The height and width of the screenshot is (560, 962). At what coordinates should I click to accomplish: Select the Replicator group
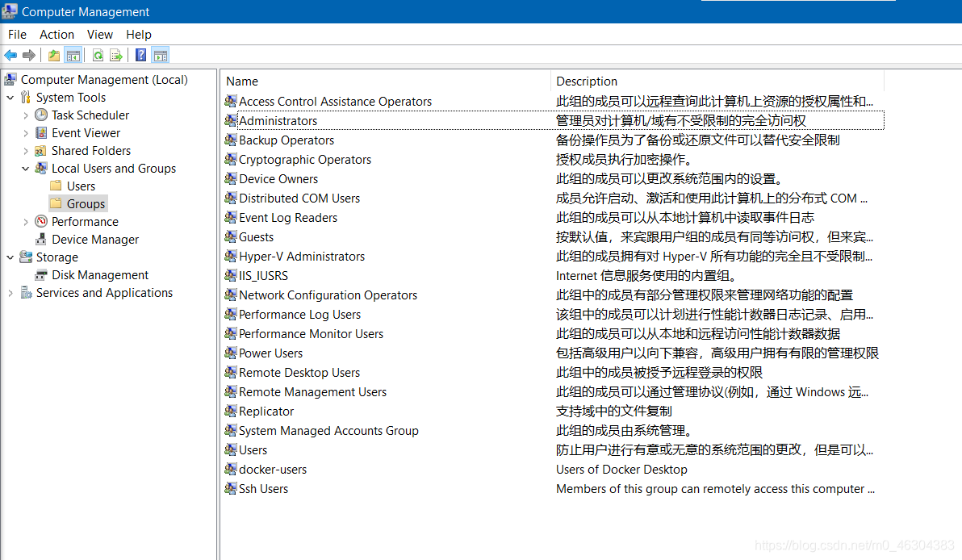click(266, 411)
